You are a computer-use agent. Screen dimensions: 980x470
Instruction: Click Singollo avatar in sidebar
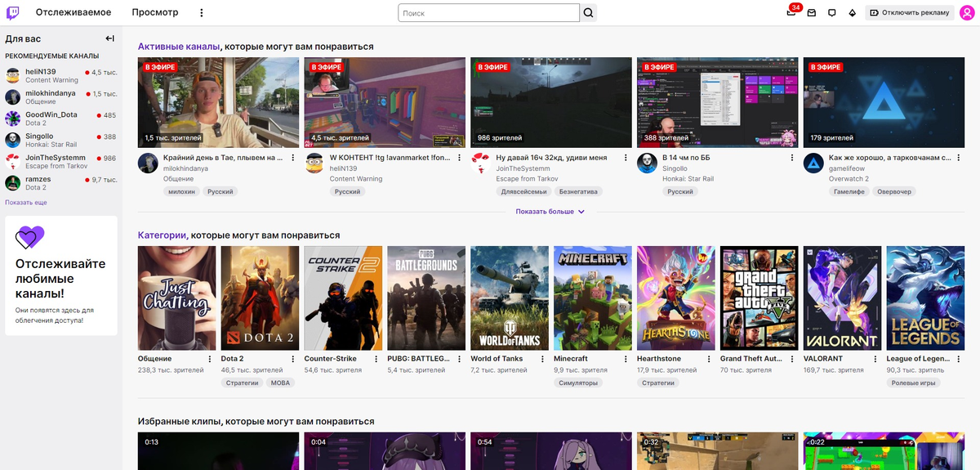pos(13,141)
